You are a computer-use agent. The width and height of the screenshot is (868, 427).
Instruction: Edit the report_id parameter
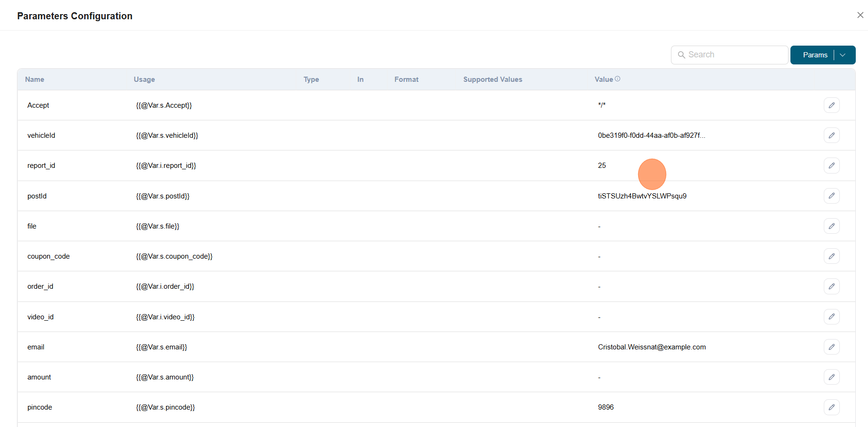click(831, 166)
